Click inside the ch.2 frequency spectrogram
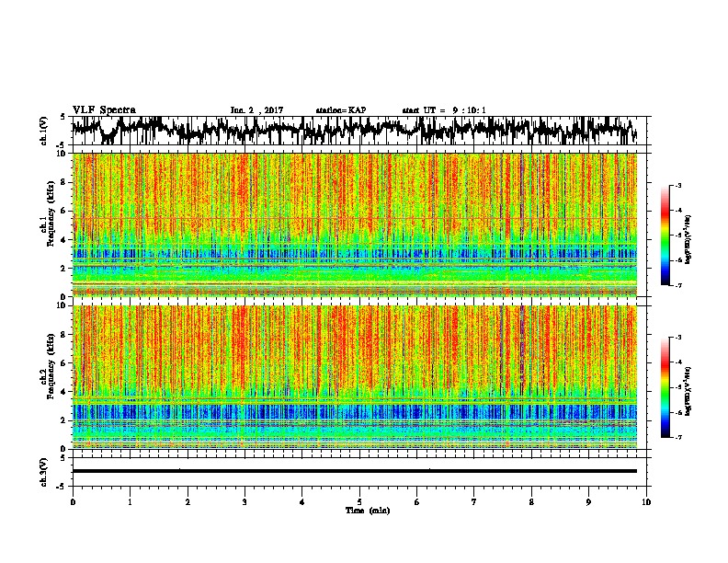The width and height of the screenshot is (728, 563). click(354, 377)
